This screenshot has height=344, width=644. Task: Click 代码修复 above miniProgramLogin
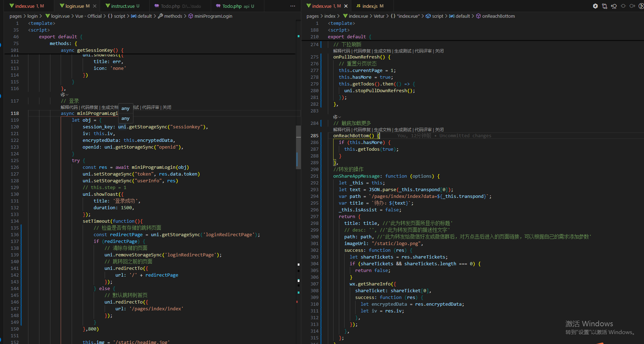pos(89,107)
